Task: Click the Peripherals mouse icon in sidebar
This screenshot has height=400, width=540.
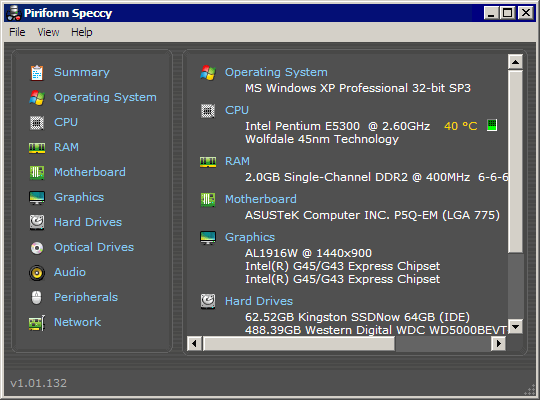Action: coord(37,298)
